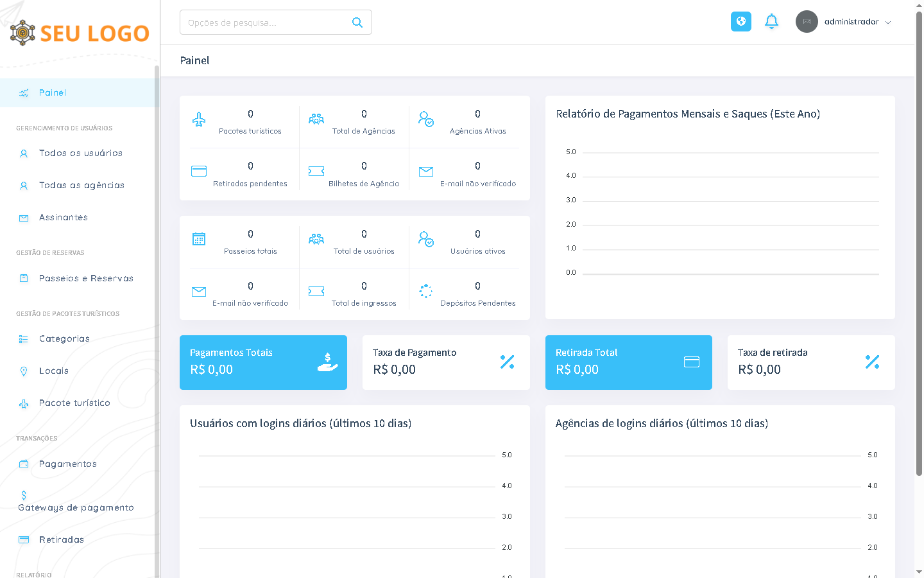Image resolution: width=924 pixels, height=578 pixels.
Task: Click the Passeios totais calendar icon
Action: (x=199, y=239)
